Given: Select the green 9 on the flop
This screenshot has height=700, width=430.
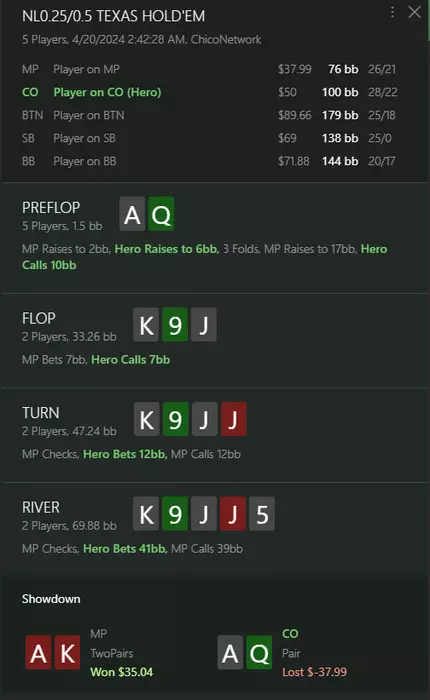Looking at the screenshot, I should click(x=175, y=325).
